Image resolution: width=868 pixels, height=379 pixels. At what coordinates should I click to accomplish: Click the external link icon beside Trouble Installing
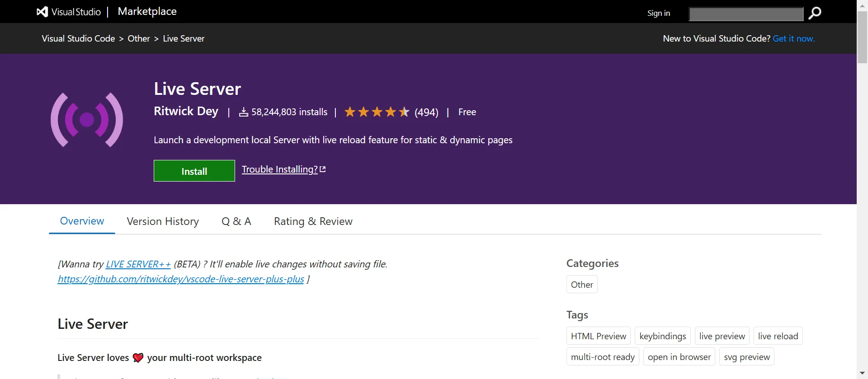(x=323, y=169)
